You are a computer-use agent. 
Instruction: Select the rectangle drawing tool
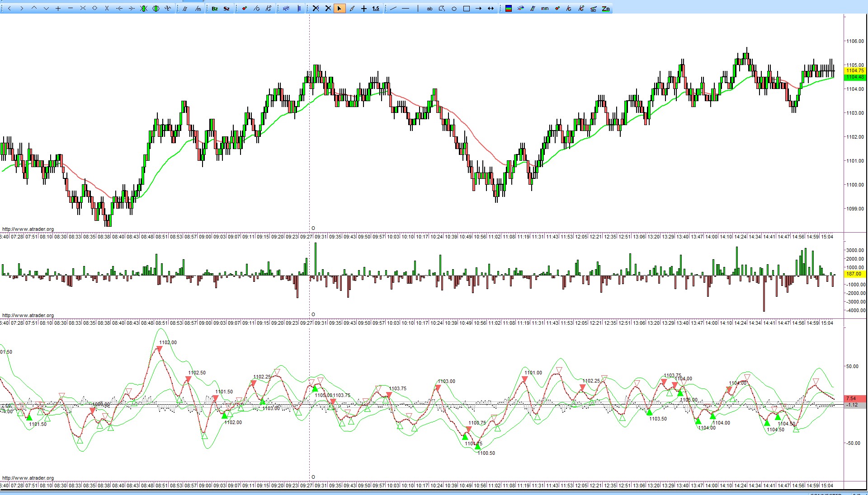coord(466,9)
